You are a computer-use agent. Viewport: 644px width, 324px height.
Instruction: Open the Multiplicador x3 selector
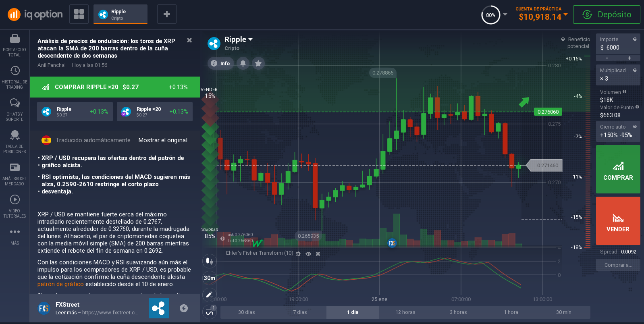[x=618, y=75]
